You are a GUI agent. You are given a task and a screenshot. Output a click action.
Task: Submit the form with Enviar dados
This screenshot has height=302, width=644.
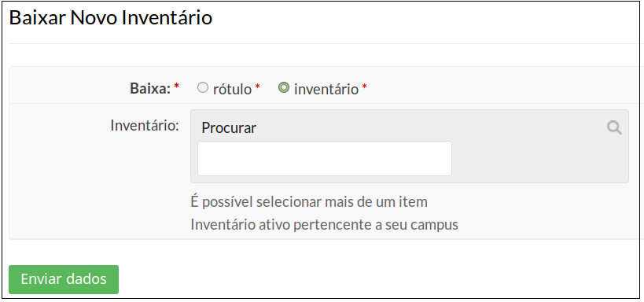(64, 279)
